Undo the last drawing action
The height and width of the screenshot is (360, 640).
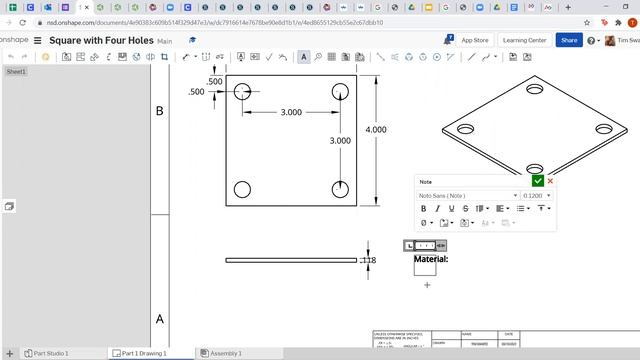[11, 57]
